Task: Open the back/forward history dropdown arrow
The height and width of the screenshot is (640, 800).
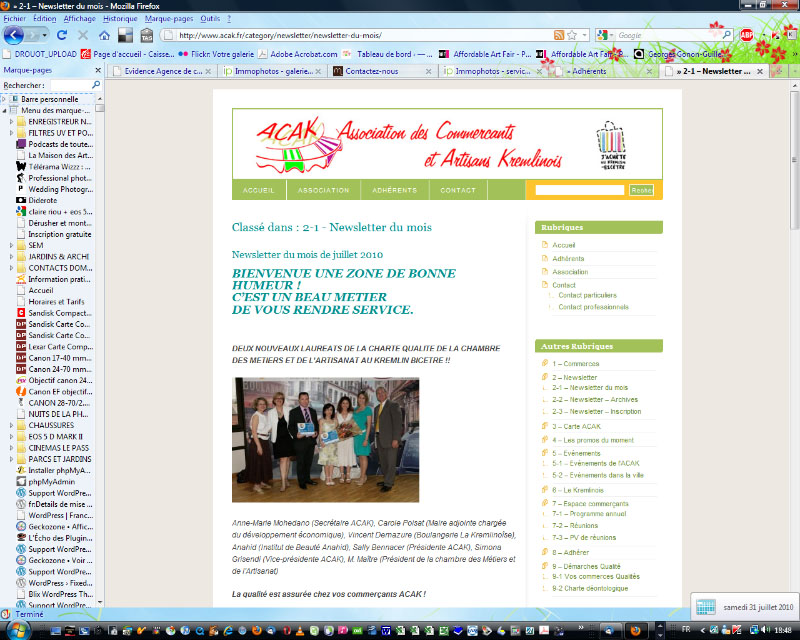Action: [x=45, y=35]
